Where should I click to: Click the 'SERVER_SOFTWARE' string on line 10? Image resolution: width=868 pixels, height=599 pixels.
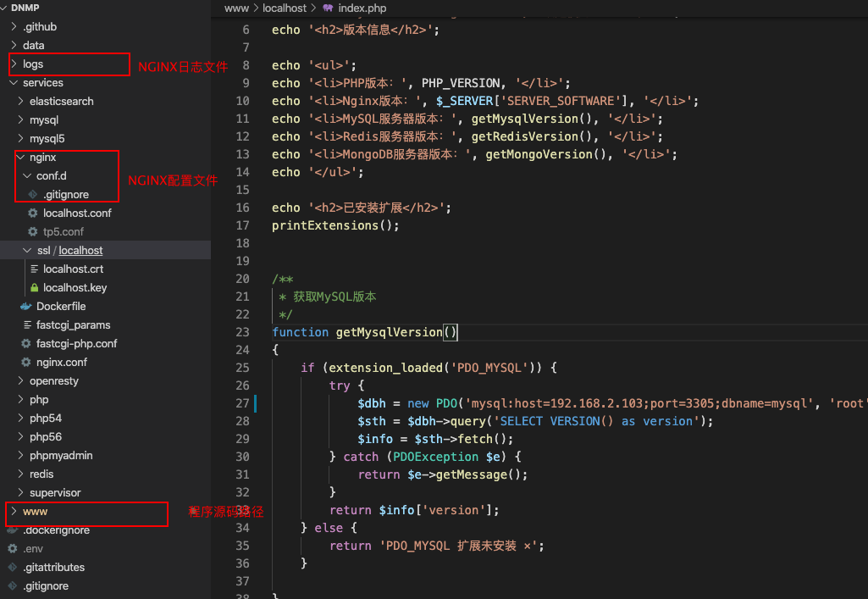click(561, 101)
